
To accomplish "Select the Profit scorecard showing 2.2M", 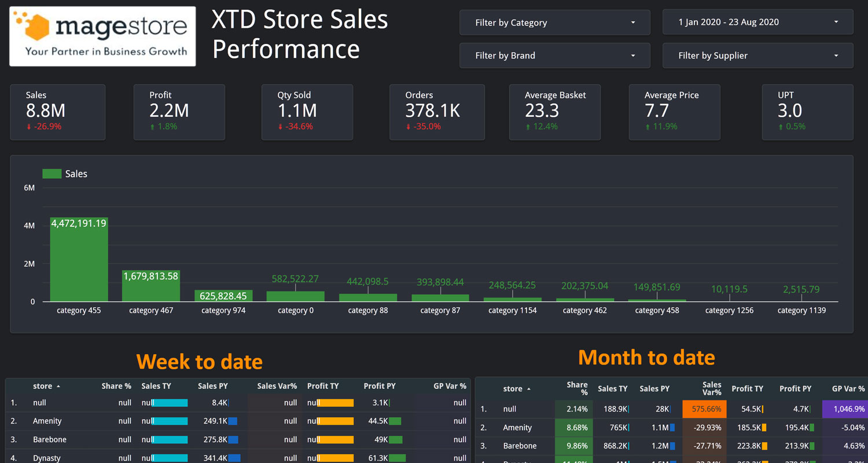I will [179, 112].
